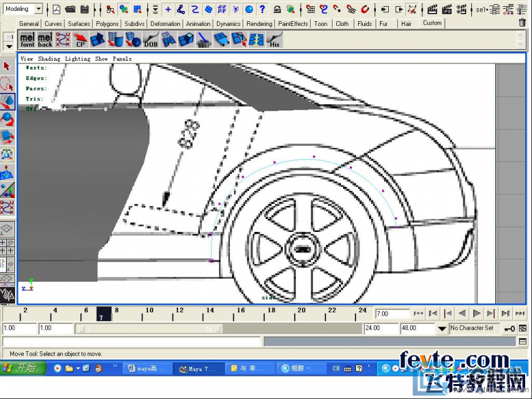This screenshot has width=532, height=399.
Task: Play animation forwards
Action: (x=476, y=314)
